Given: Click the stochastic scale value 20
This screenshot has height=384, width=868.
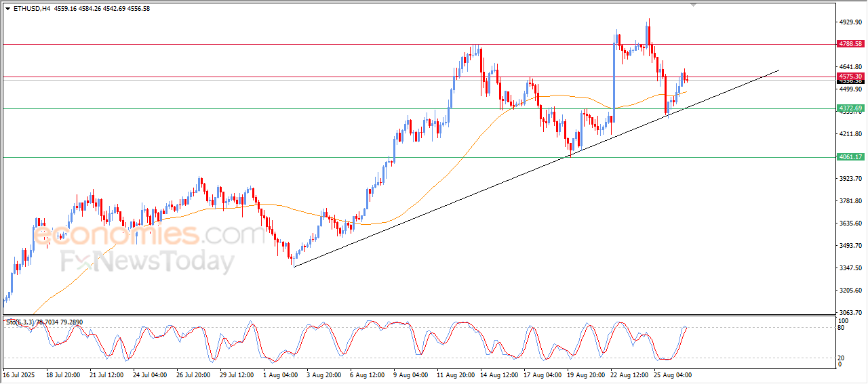Looking at the screenshot, I should point(842,357).
